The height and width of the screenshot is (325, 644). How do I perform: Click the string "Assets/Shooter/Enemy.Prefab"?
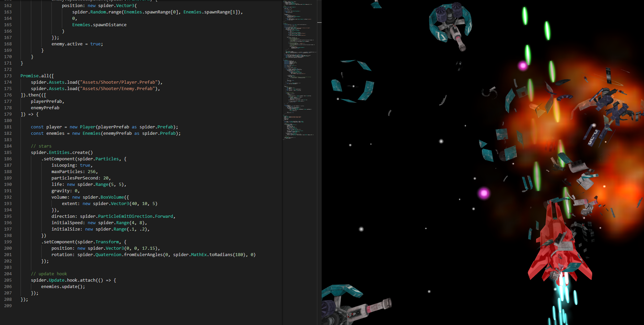118,88
